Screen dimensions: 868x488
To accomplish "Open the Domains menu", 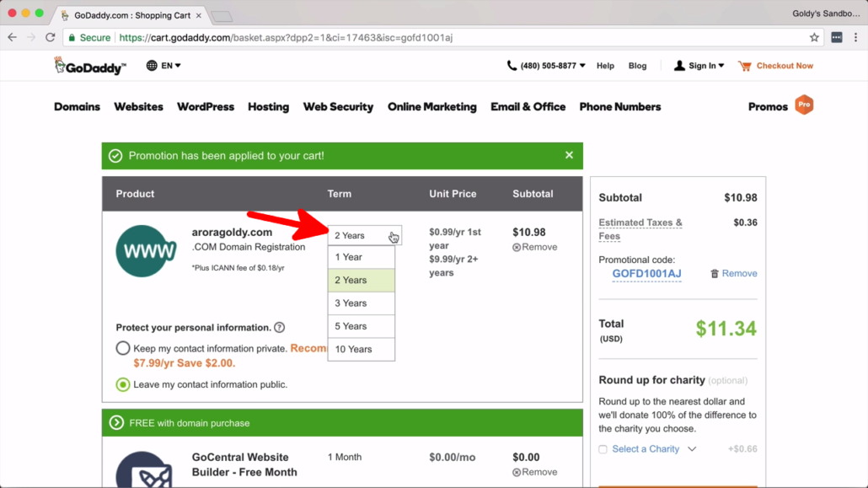I will (77, 107).
